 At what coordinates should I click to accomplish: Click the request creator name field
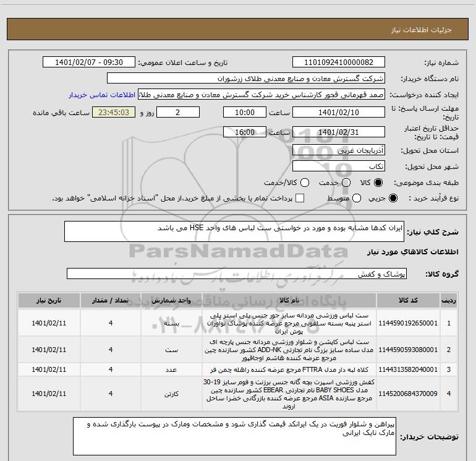261,95
